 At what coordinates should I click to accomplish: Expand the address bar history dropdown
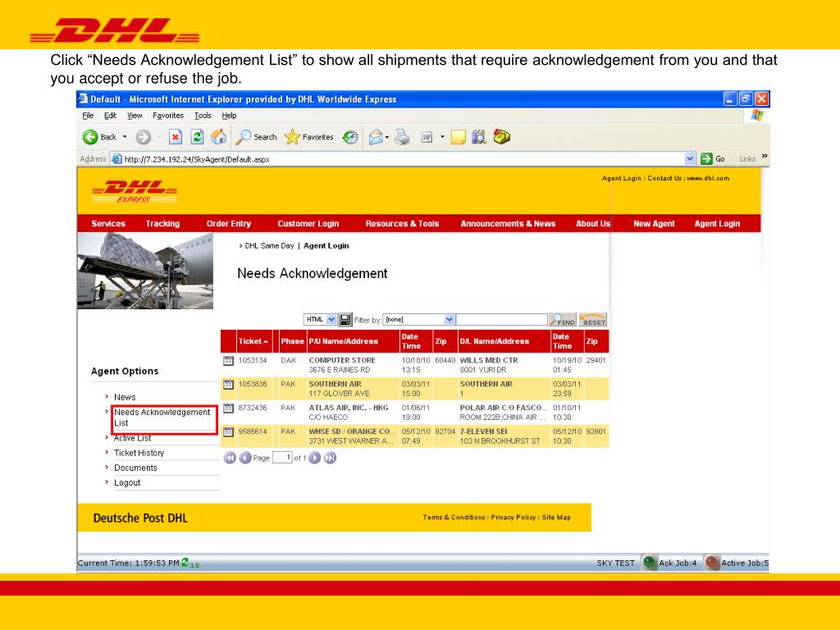pyautogui.click(x=690, y=158)
